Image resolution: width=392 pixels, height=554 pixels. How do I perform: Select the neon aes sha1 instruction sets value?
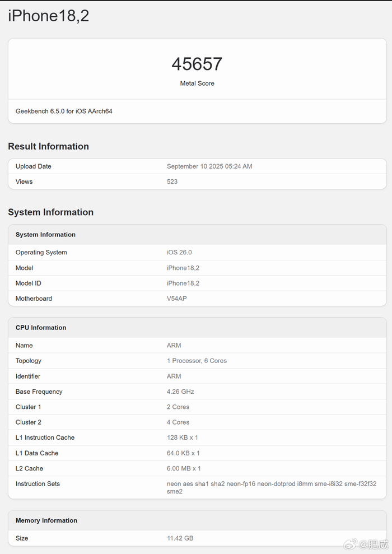272,487
